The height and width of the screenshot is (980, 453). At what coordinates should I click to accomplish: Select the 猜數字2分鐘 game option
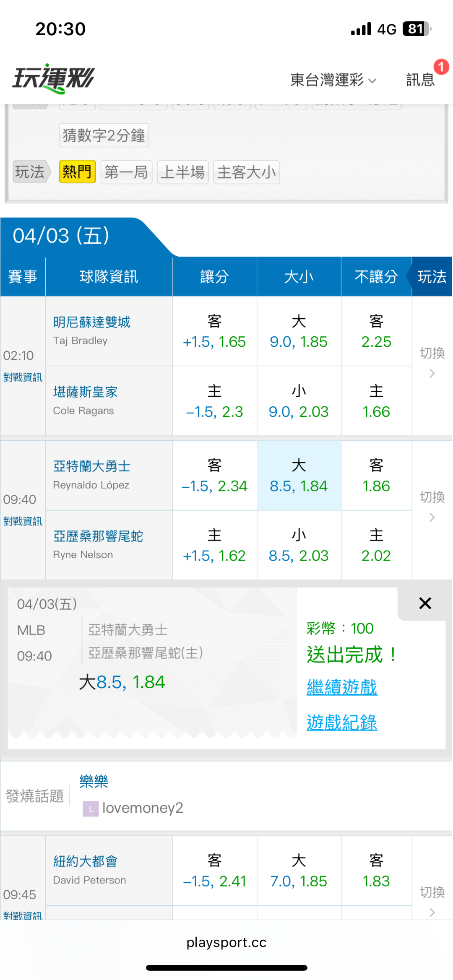click(x=104, y=135)
